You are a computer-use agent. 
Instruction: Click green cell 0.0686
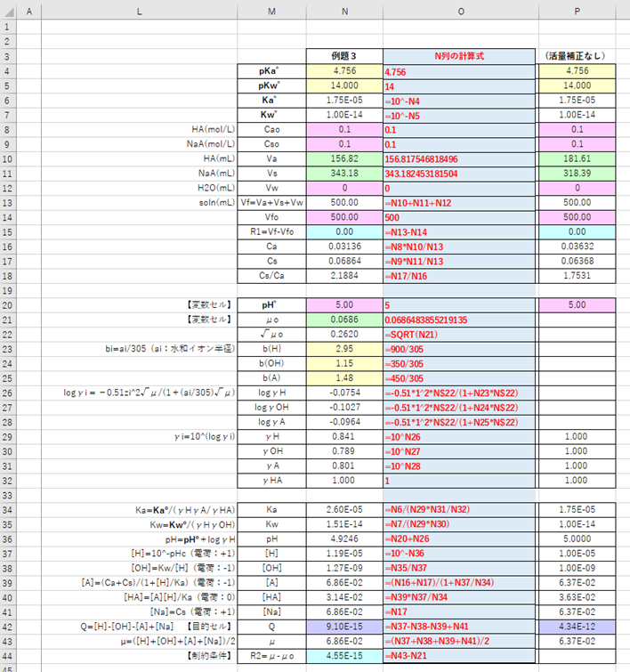[x=344, y=320]
